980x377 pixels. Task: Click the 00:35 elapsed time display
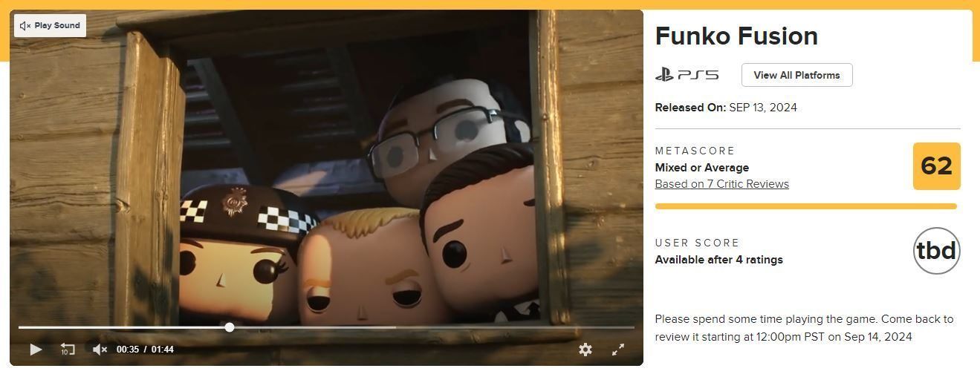128,350
